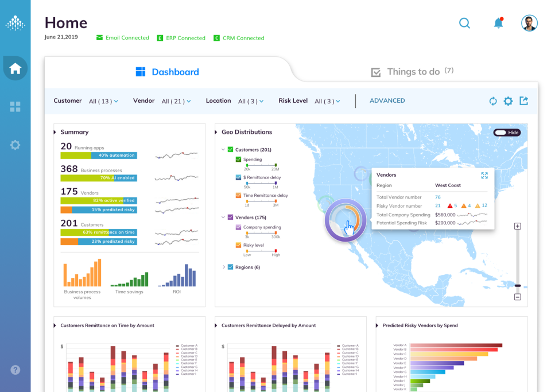The width and height of the screenshot is (551, 392).
Task: Open the user profile avatar
Action: [x=529, y=24]
